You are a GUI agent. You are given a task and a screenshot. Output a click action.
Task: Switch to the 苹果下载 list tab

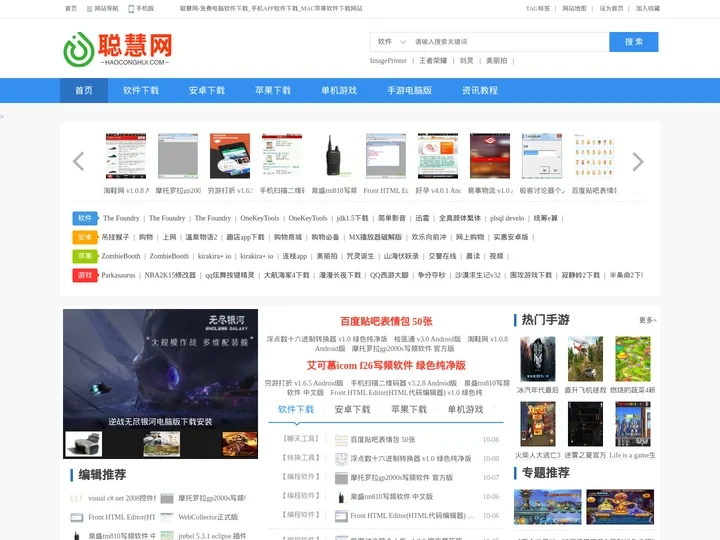pos(409,409)
